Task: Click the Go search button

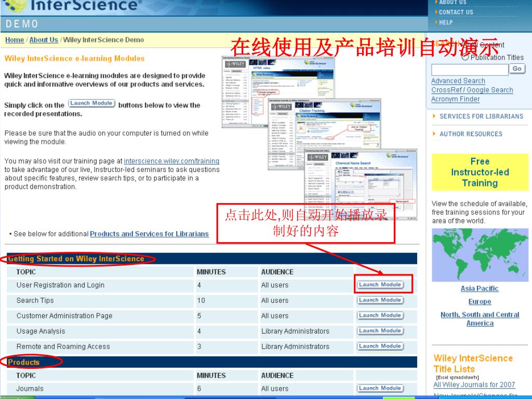Action: 517,69
